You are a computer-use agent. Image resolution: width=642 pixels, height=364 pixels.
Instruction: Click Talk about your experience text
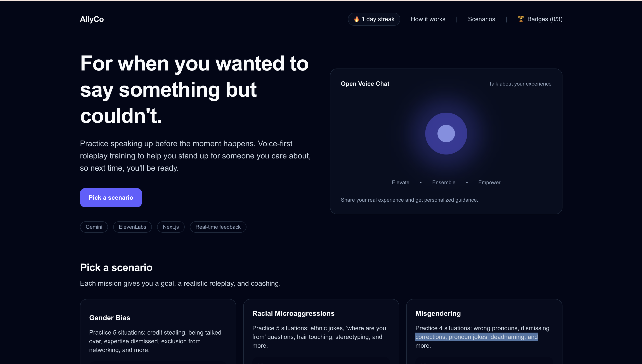click(520, 84)
